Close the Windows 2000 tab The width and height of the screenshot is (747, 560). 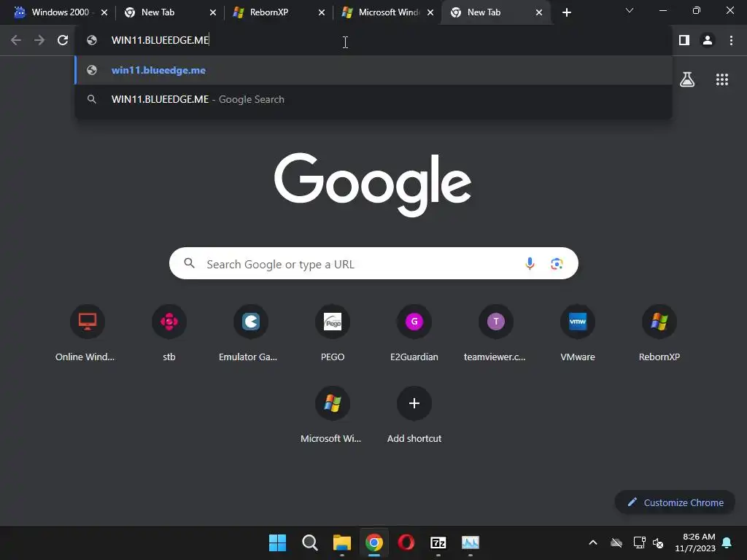pos(104,12)
